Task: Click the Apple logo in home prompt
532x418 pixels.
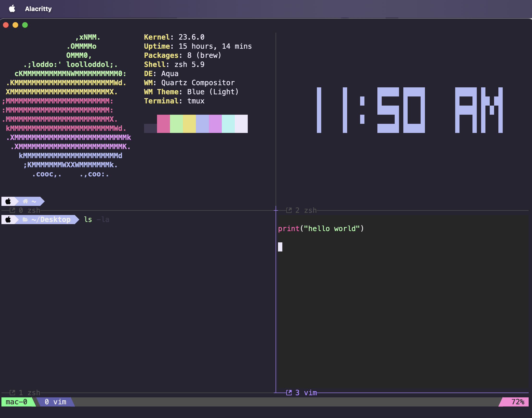Action: click(x=8, y=201)
